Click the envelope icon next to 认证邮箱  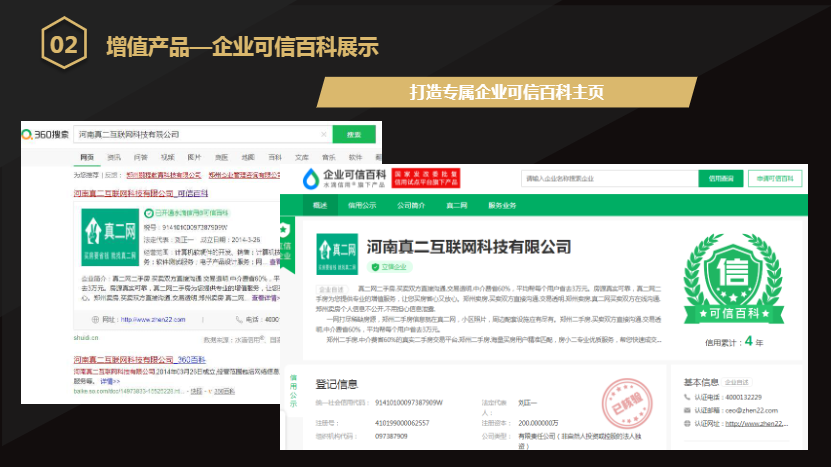tap(687, 410)
